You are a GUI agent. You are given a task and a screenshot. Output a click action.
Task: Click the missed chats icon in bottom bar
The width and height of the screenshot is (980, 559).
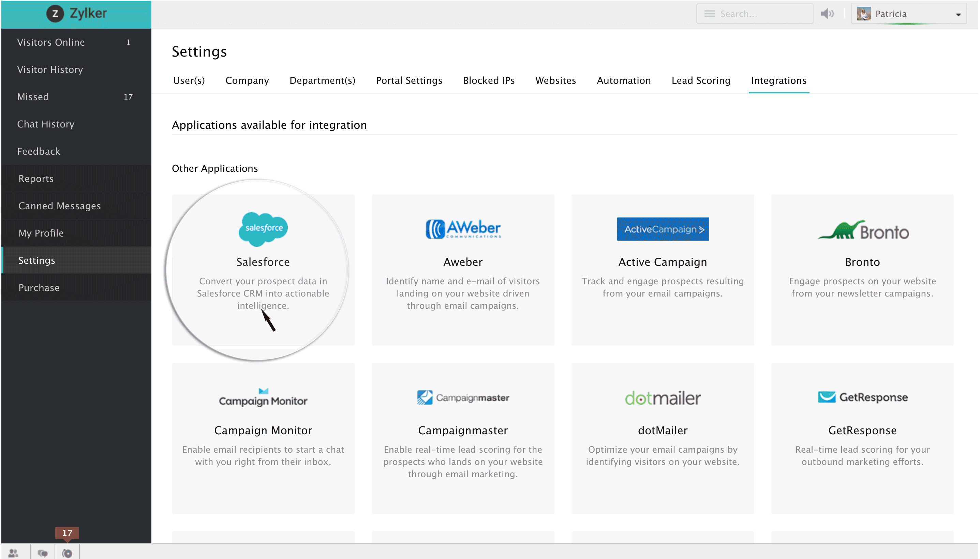pos(67,553)
